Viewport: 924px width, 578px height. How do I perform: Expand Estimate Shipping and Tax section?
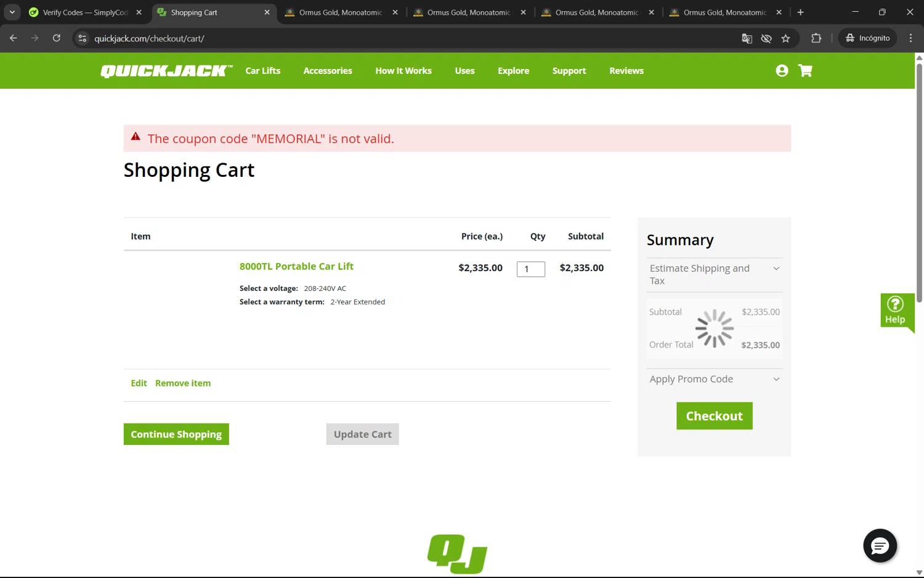point(715,274)
